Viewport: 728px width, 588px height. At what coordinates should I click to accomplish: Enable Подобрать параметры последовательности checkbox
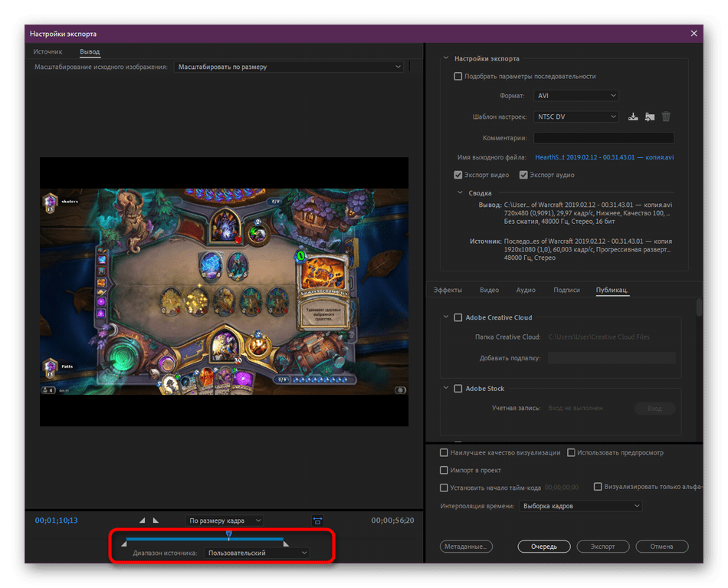[458, 76]
